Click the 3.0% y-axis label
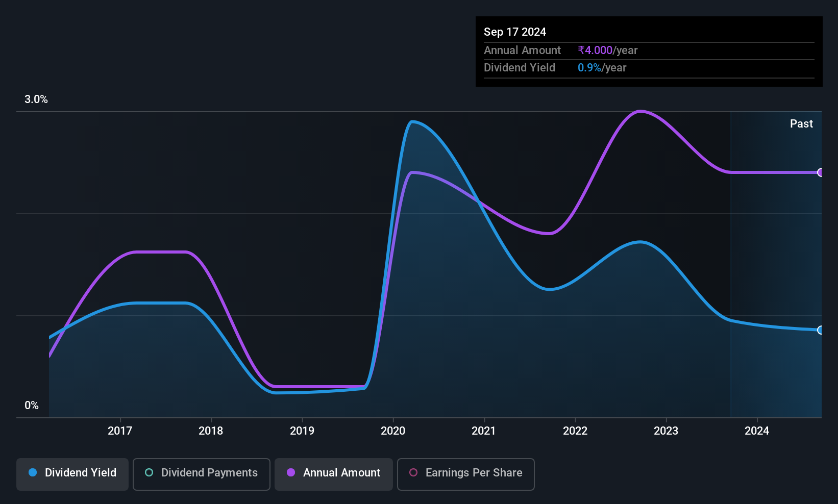838x504 pixels. pyautogui.click(x=36, y=99)
